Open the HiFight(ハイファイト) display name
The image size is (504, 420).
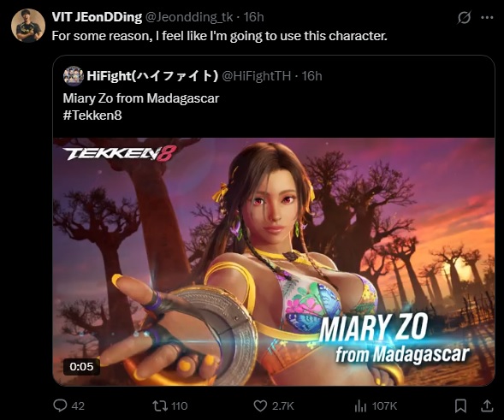click(x=152, y=76)
